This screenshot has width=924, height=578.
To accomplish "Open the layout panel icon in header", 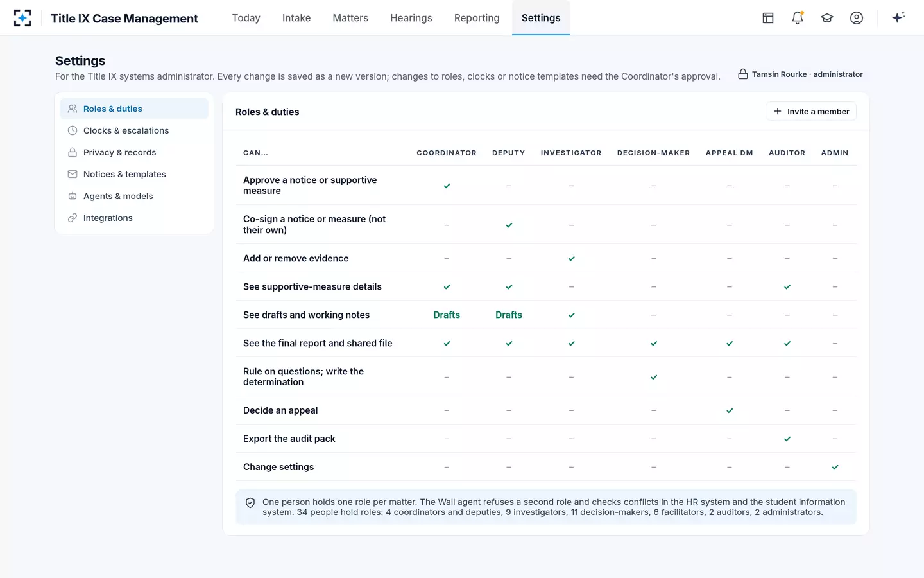I will 768,18.
